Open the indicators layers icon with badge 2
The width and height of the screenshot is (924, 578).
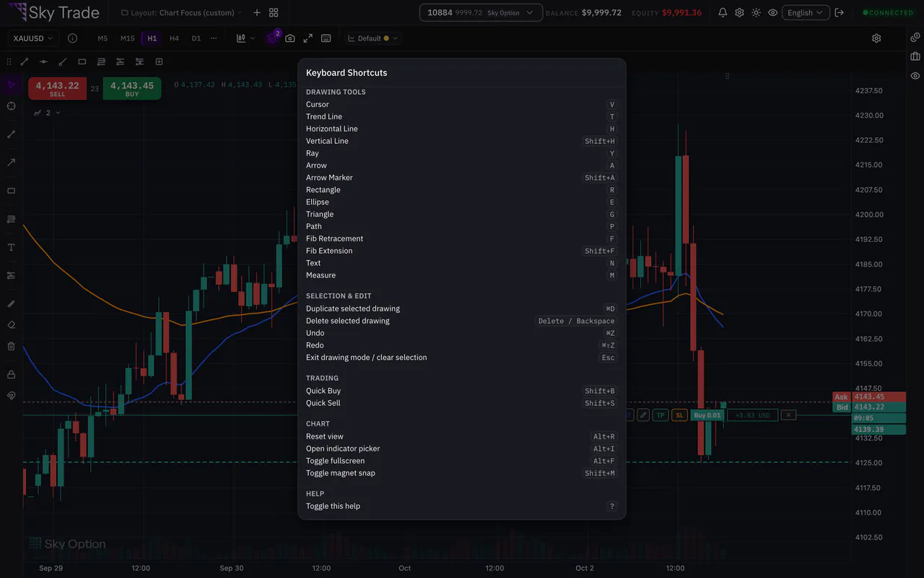click(x=273, y=38)
